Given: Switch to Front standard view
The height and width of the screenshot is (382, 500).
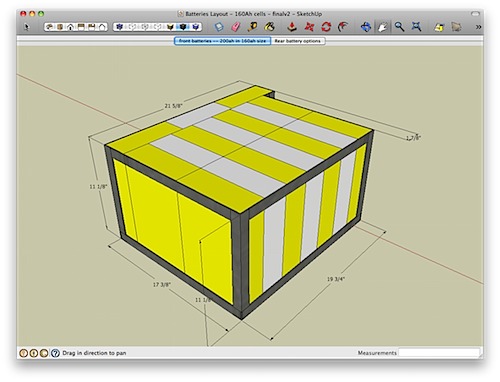Looking at the screenshot, I should click(x=71, y=27).
